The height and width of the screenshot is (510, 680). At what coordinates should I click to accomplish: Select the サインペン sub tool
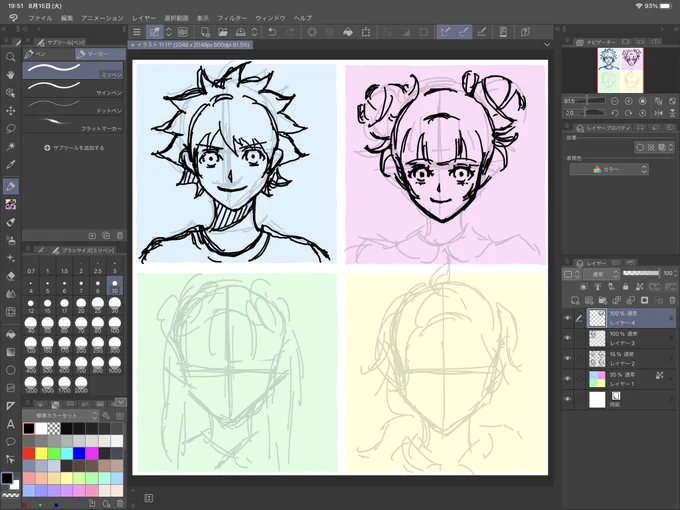click(x=73, y=88)
